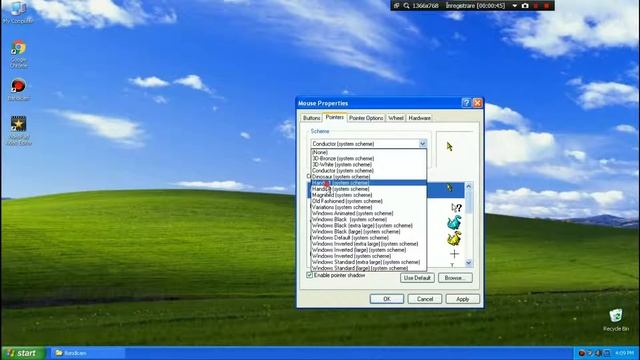Click the 1366x768 resolution label
Screen dimensions: 640x360
tap(425, 6)
